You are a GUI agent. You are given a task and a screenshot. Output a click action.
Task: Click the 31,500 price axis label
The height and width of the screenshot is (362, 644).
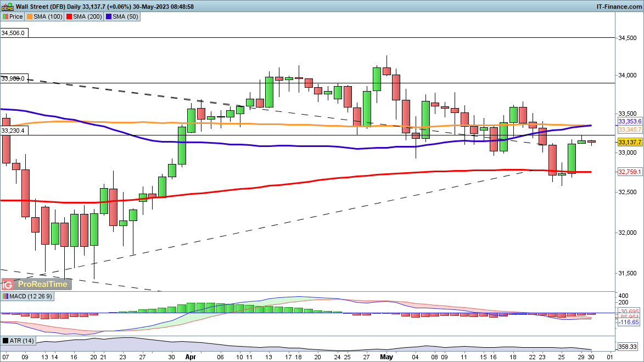(x=628, y=273)
